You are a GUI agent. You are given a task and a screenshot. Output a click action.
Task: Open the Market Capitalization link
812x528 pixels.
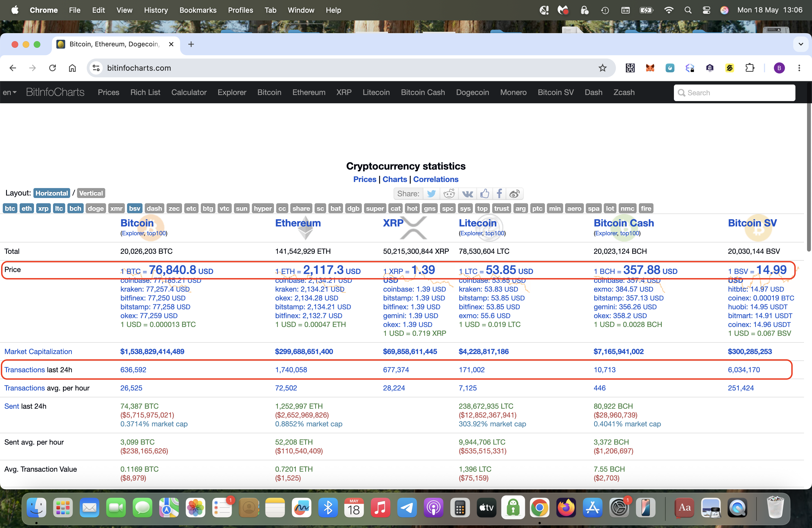(38, 352)
